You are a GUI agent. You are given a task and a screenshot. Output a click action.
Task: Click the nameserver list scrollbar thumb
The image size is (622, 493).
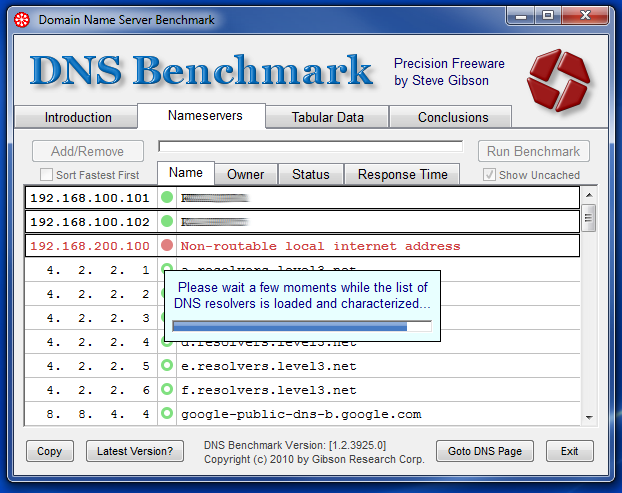click(589, 218)
